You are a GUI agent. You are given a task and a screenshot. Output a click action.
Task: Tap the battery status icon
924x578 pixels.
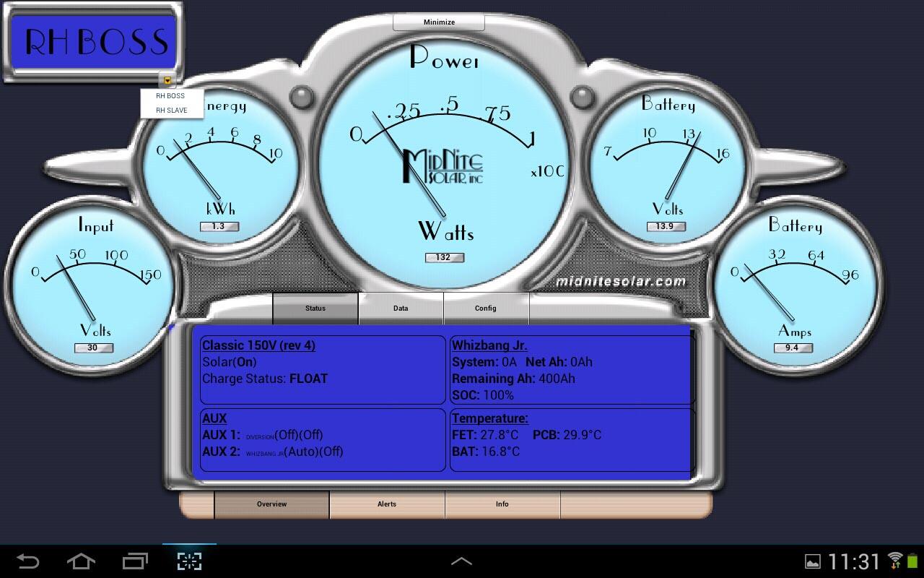point(912,561)
